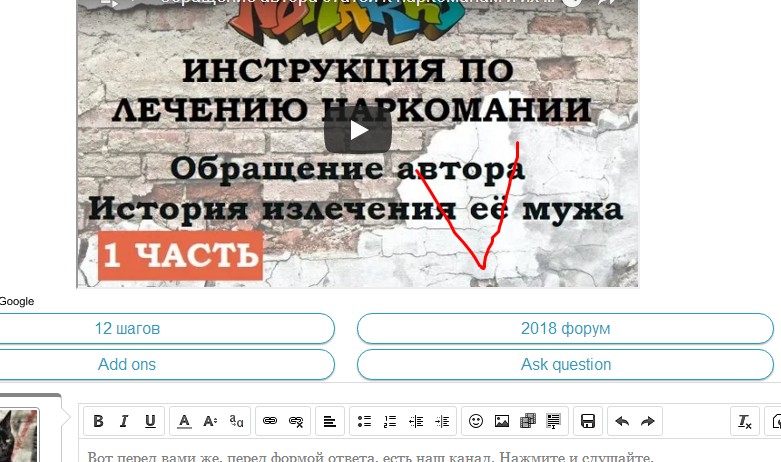Undo the last edit
The height and width of the screenshot is (462, 781).
point(622,421)
